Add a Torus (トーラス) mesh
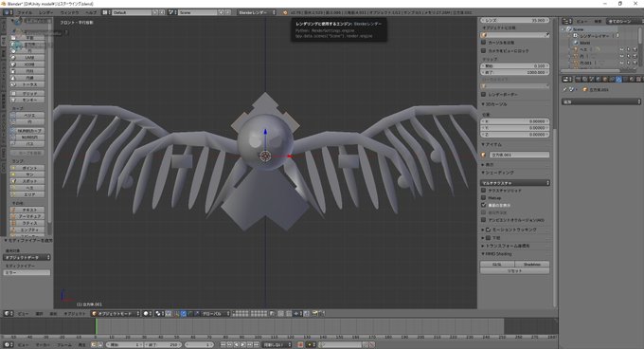644x349 pixels. pos(27,84)
